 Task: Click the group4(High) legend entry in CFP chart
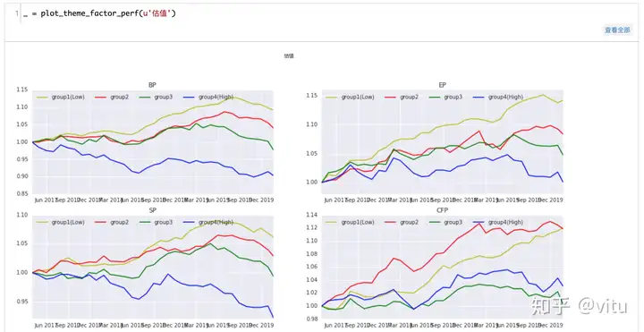pos(498,222)
